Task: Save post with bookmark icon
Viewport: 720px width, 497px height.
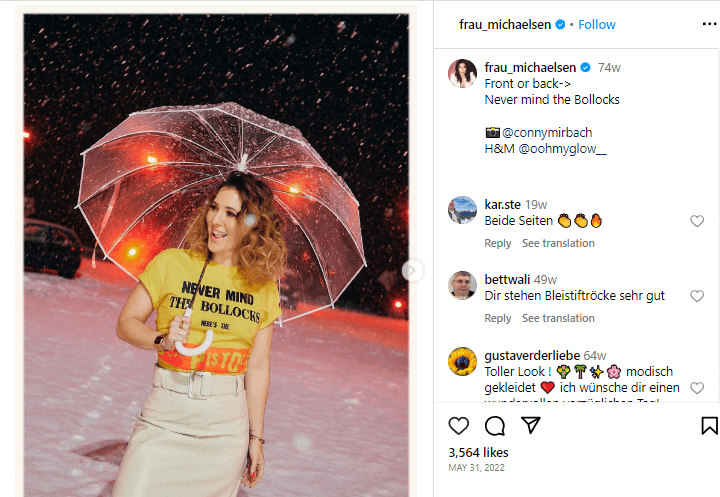Action: point(709,426)
